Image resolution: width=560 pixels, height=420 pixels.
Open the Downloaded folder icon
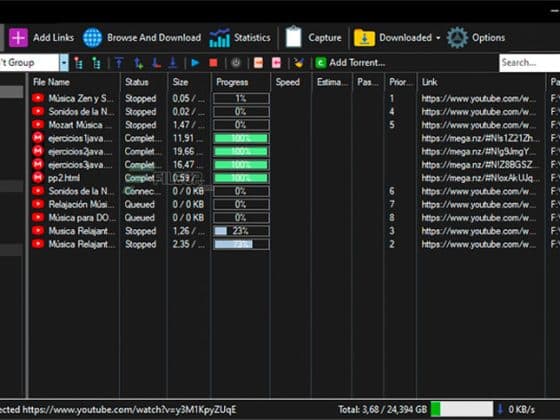tap(364, 38)
